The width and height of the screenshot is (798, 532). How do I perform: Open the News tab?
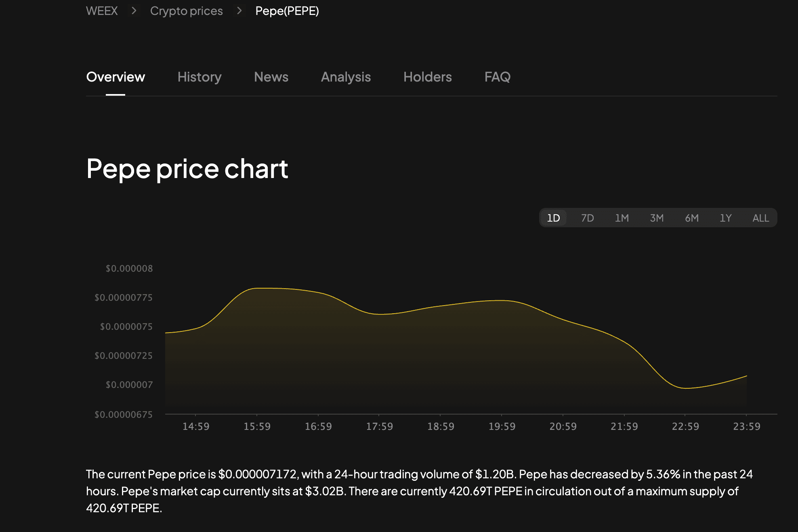coord(271,77)
